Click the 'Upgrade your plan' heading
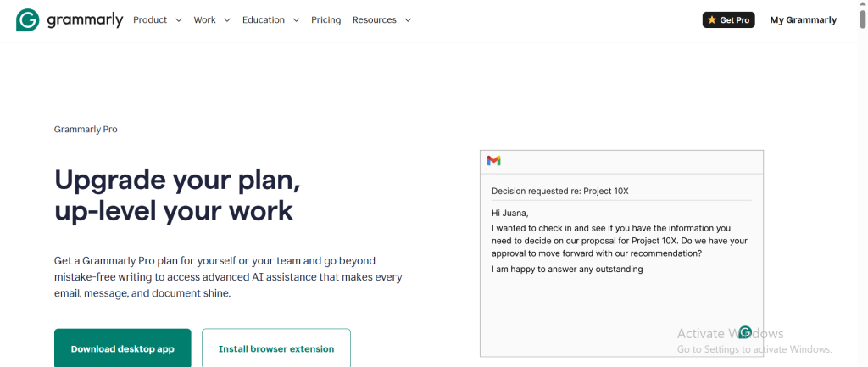868x367 pixels. (178, 195)
